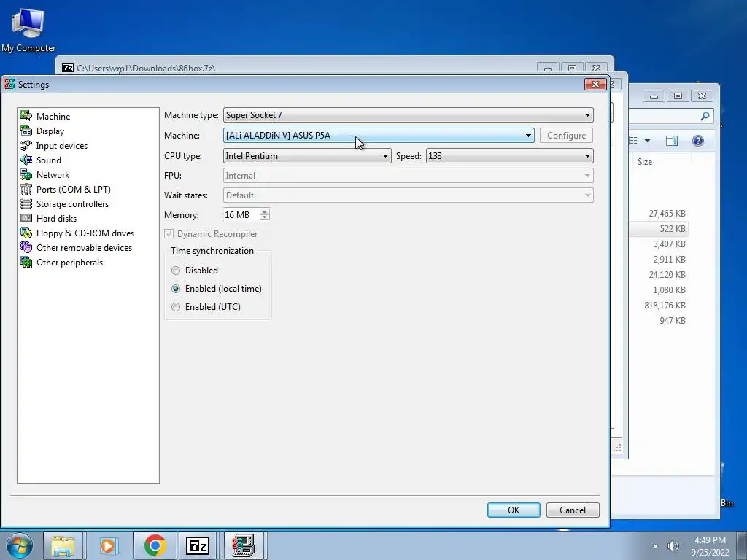Click the Machine category icon
The width and height of the screenshot is (747, 560).
pos(26,116)
